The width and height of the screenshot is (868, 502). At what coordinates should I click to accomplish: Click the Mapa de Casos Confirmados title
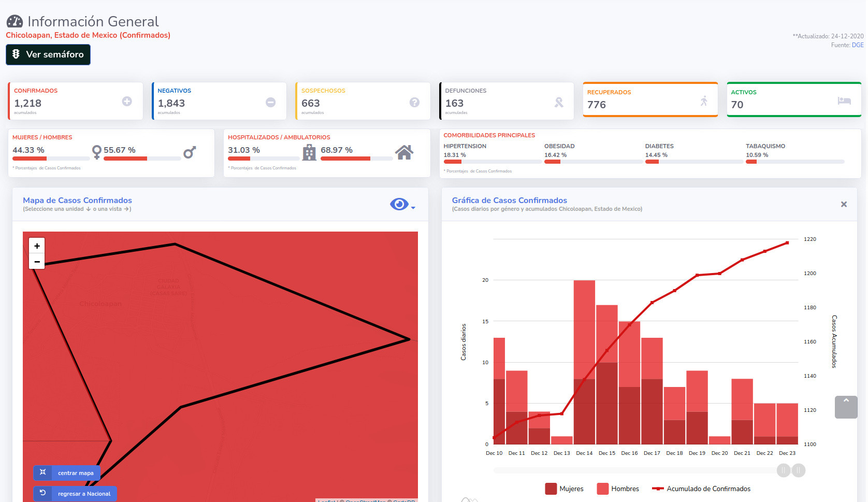[x=77, y=200]
